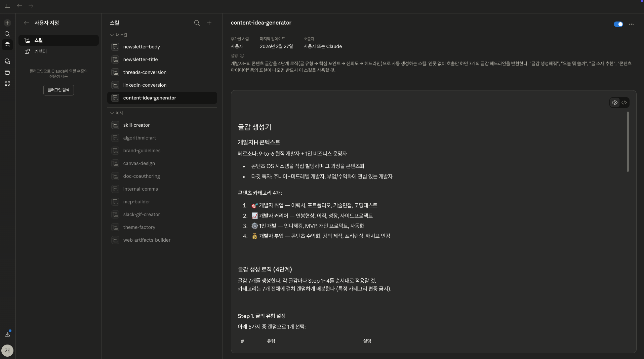Screen dimensions: 644x359
Task: Select the 커넥터 menu item
Action: tap(40, 51)
